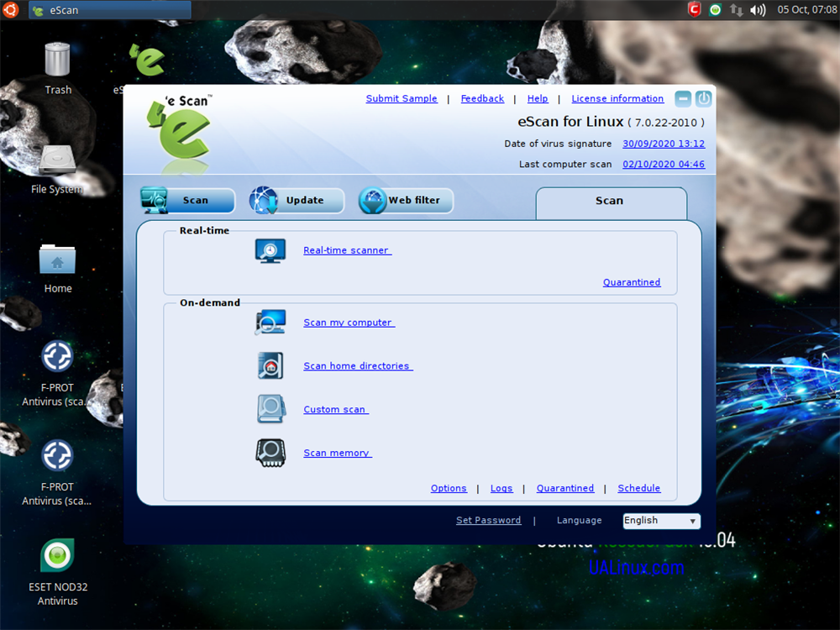The image size is (840, 630).
Task: Click the Scan memory link
Action: coord(338,454)
